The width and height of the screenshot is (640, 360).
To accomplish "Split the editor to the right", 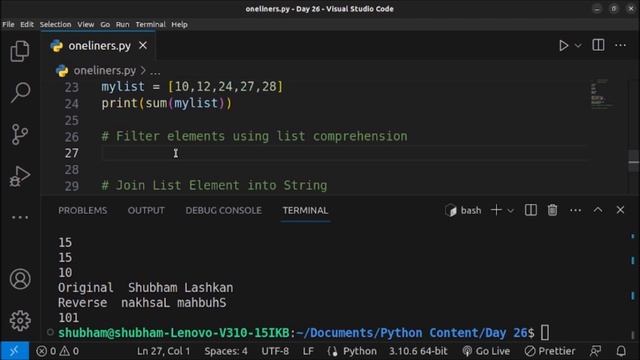I will click(x=598, y=45).
